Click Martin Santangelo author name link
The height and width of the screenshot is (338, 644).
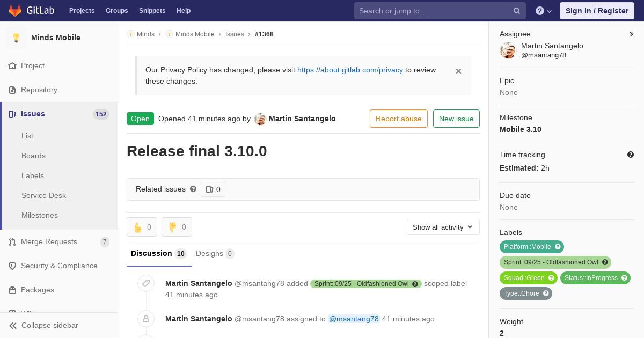pyautogui.click(x=302, y=119)
